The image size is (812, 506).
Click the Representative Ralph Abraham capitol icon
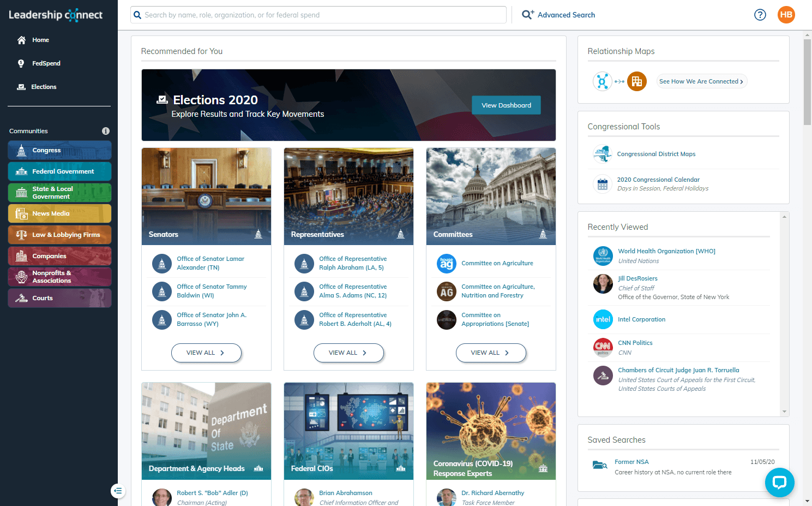pyautogui.click(x=304, y=264)
